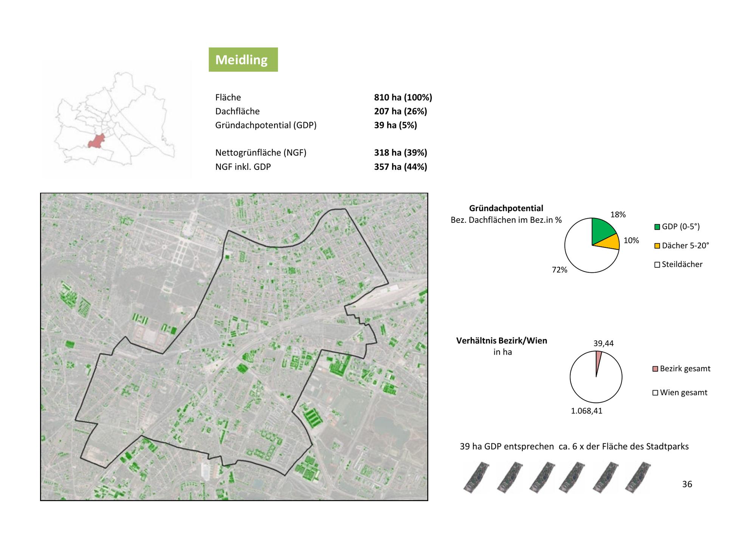Click the 72% label of the white pie section
The image size is (756, 534).
pyautogui.click(x=559, y=270)
